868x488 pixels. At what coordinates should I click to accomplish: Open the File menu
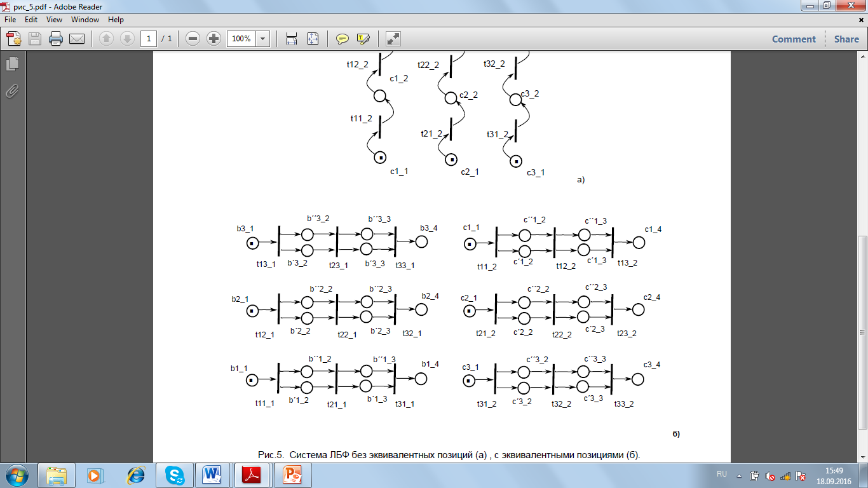(10, 20)
